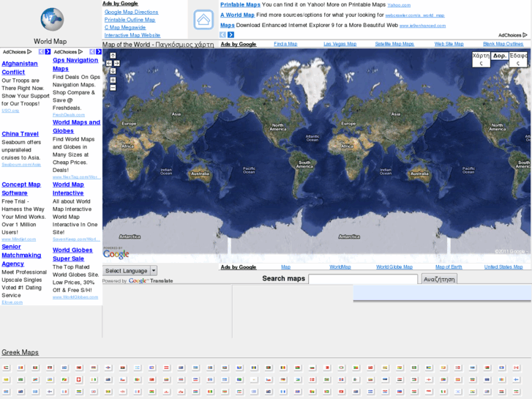The width and height of the screenshot is (532, 399).
Task: Pan the map left with the arrow
Action: pyautogui.click(x=109, y=63)
